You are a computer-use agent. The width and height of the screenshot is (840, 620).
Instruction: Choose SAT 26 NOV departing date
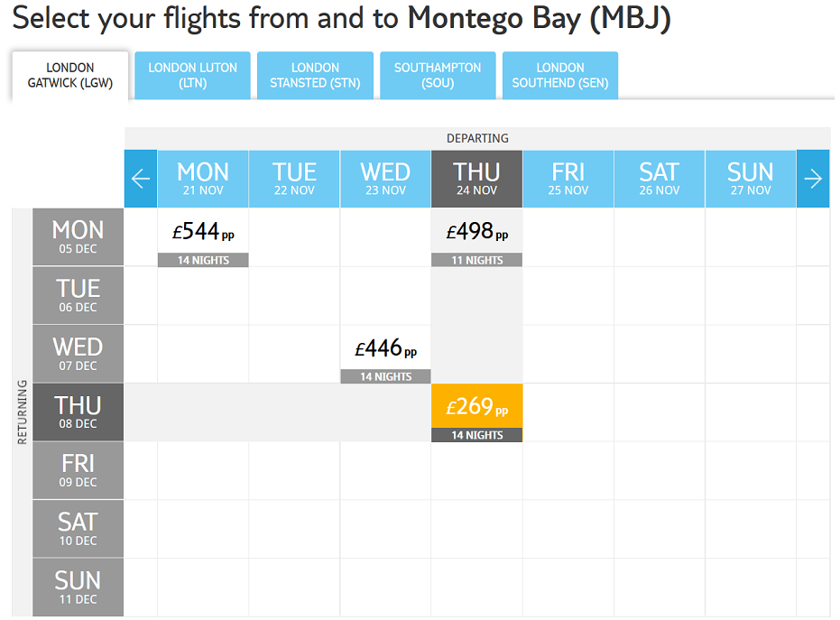coord(660,179)
